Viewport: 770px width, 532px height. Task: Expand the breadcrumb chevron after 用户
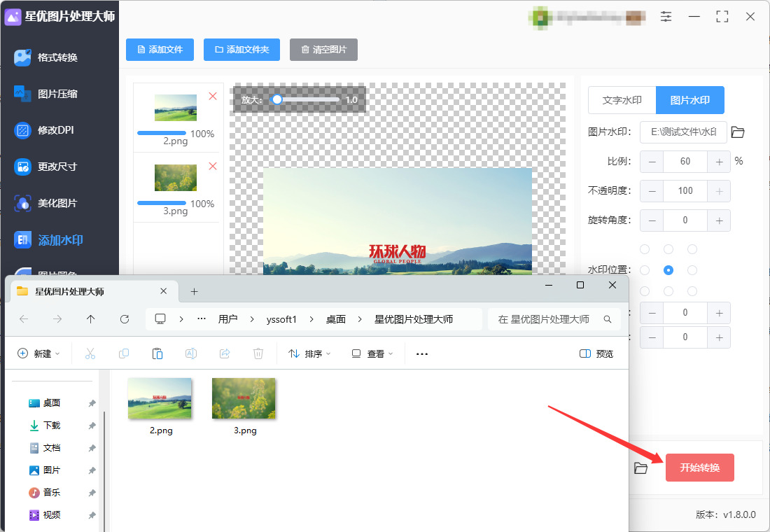(x=252, y=319)
